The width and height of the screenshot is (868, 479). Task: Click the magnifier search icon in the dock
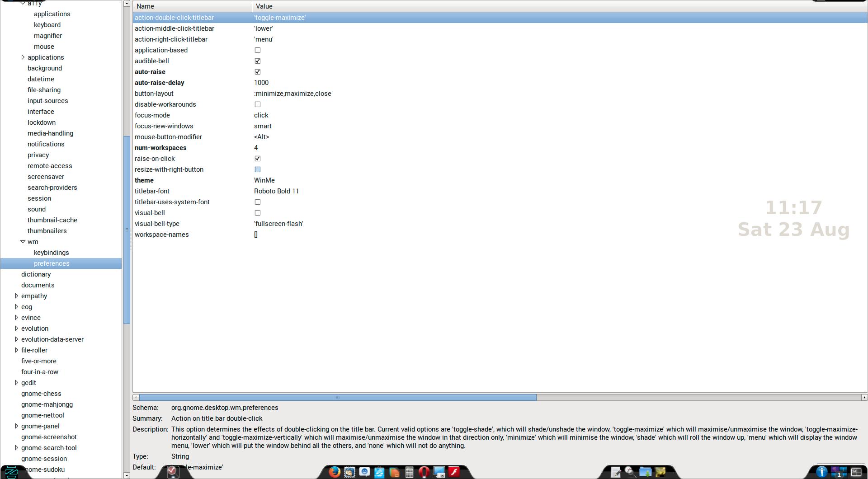pyautogui.click(x=630, y=472)
